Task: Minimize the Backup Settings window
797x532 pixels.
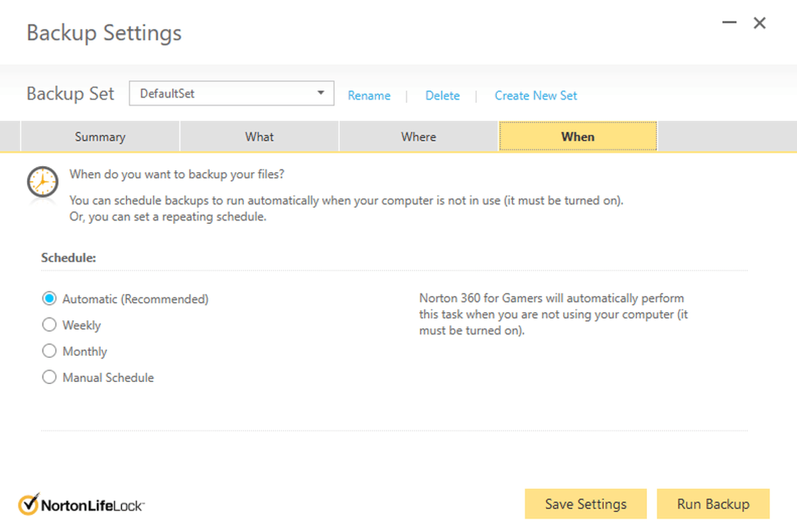Action: coord(729,24)
